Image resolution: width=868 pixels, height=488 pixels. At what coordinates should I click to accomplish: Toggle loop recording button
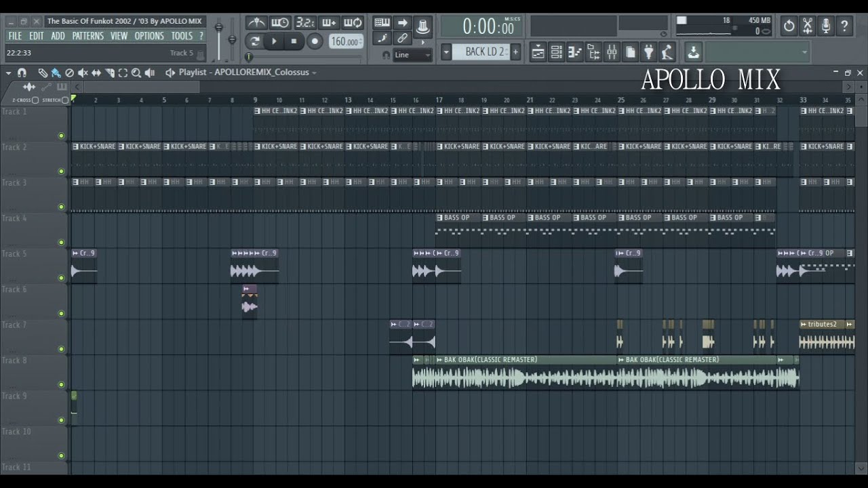pyautogui.click(x=353, y=23)
